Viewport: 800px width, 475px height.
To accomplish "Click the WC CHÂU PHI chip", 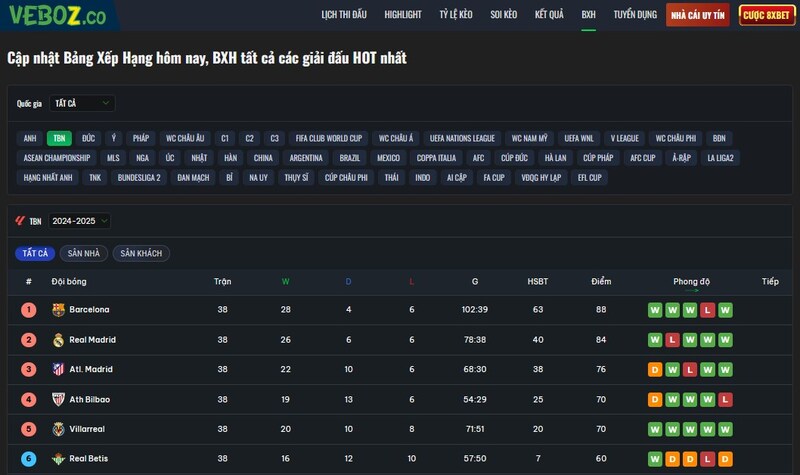I will (x=676, y=138).
